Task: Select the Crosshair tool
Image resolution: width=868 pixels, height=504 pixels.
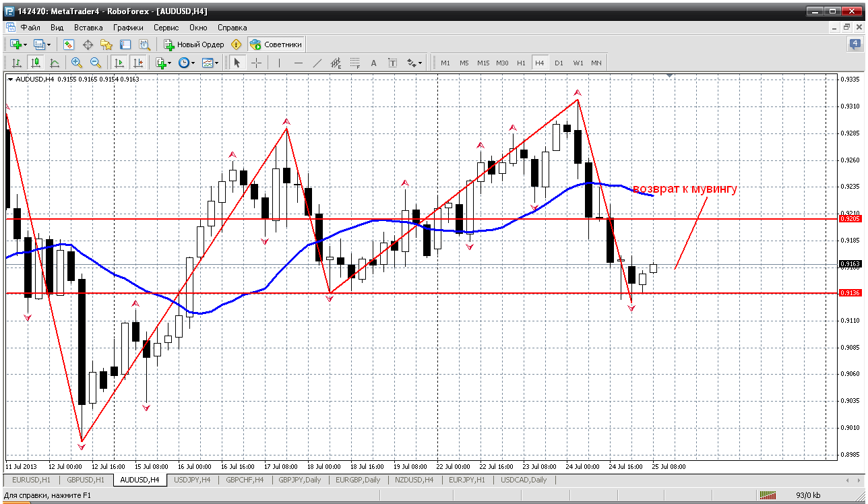Action: click(256, 63)
